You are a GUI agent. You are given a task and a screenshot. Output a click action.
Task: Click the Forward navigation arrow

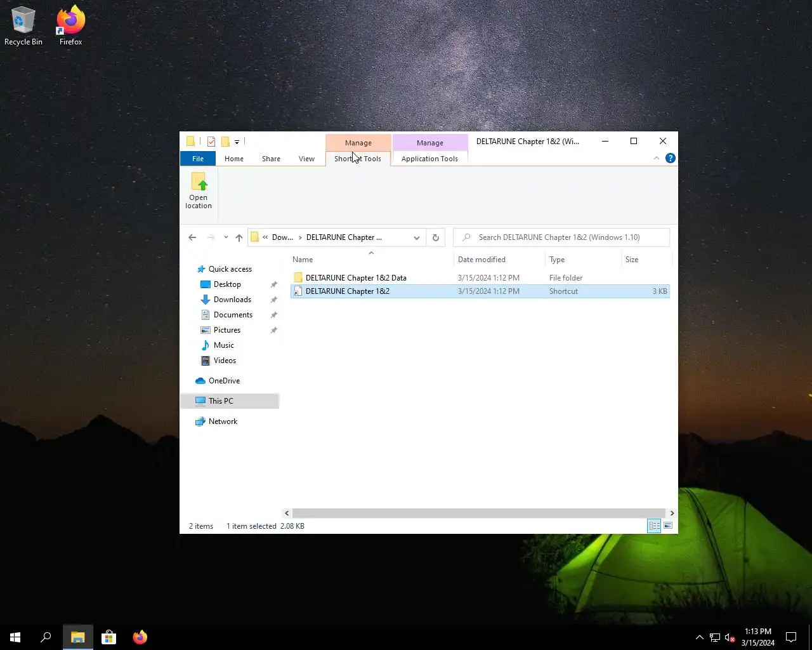(x=211, y=237)
